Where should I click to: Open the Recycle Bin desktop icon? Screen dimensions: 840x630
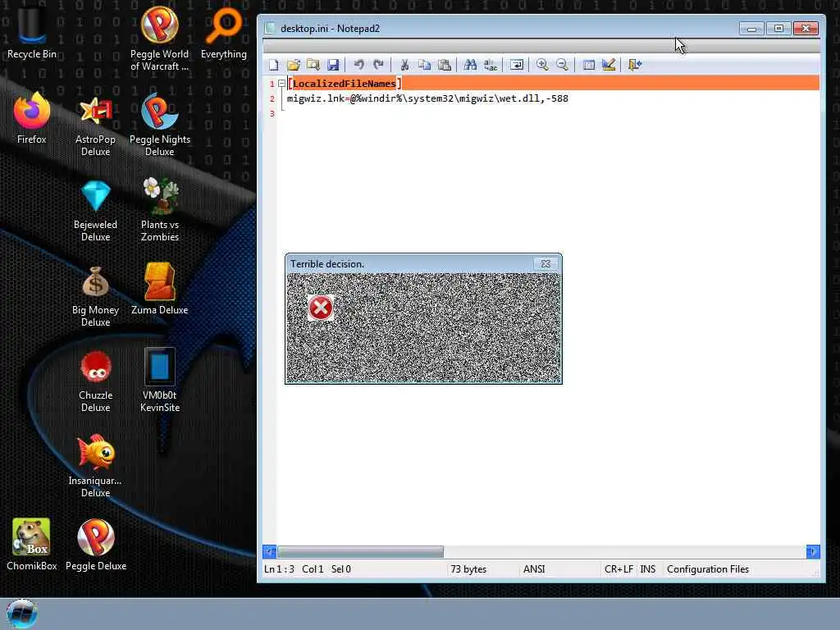[32, 32]
